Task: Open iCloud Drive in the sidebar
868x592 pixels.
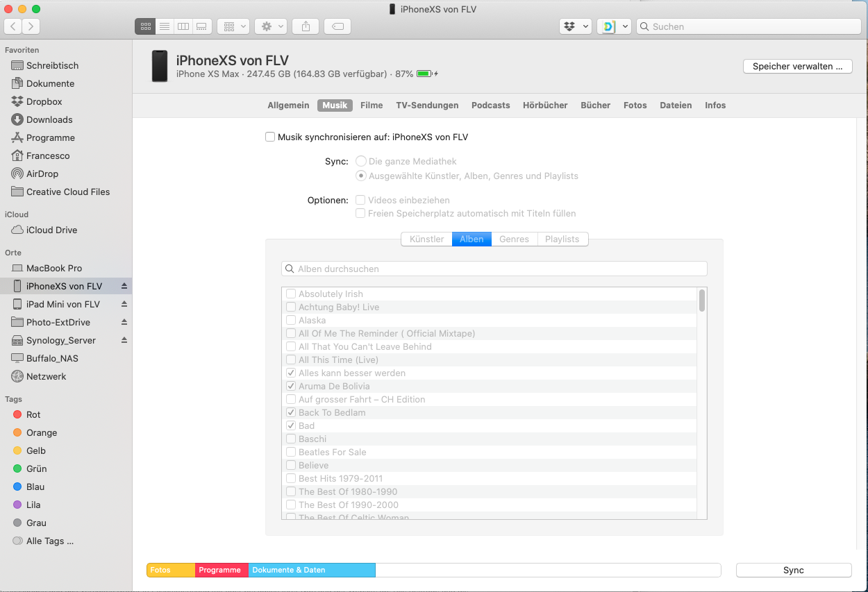Action: pyautogui.click(x=51, y=230)
